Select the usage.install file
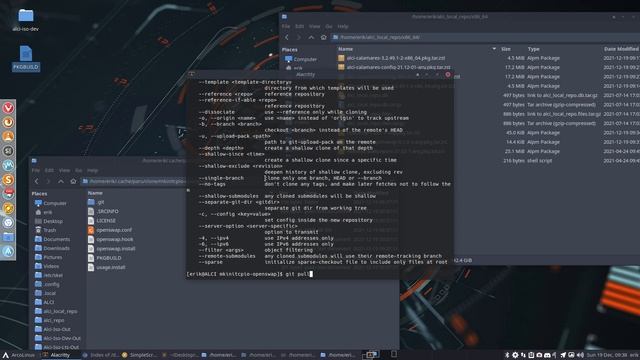 [107, 267]
